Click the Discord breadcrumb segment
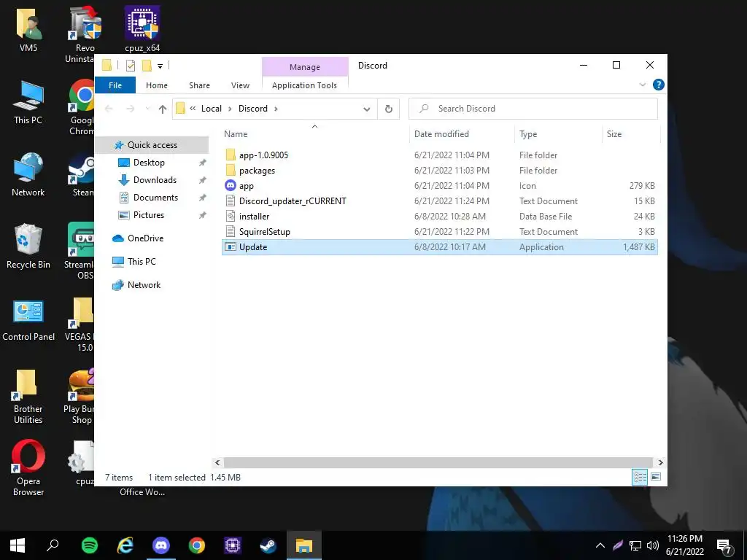 tap(253, 109)
